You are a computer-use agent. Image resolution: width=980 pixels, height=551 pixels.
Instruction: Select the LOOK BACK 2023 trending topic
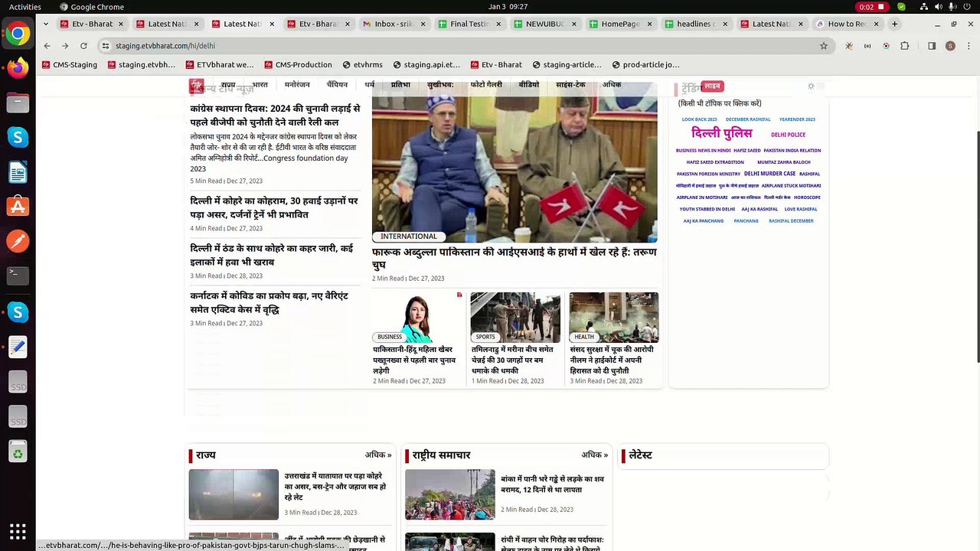pos(699,119)
